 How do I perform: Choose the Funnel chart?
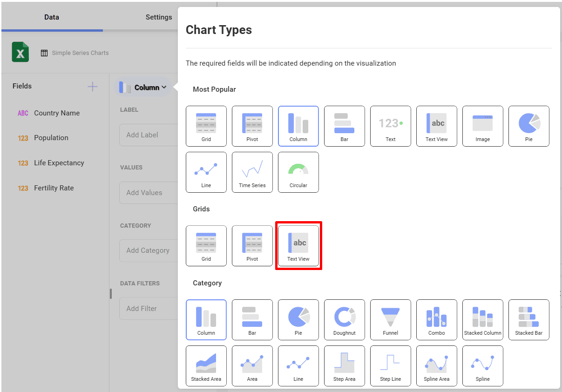pyautogui.click(x=391, y=320)
